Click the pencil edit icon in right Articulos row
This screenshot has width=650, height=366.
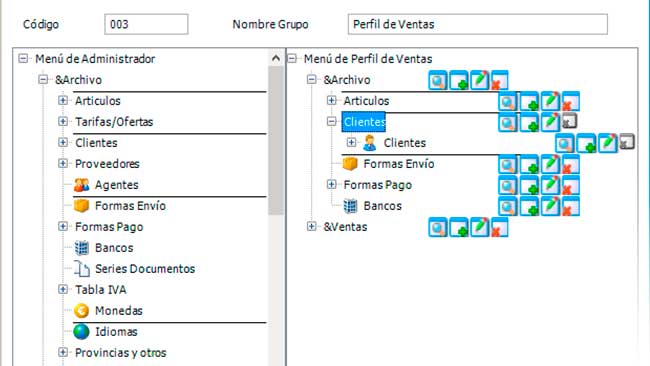[x=550, y=101]
